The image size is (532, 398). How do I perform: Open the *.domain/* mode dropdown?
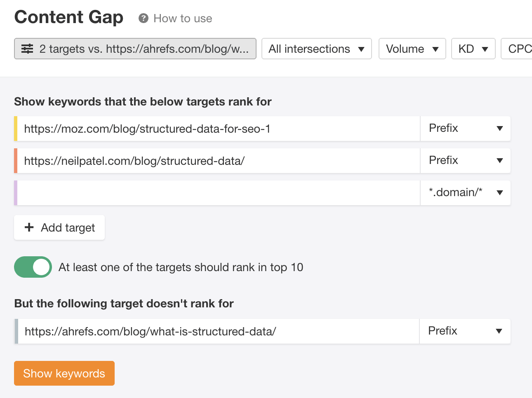coord(465,193)
